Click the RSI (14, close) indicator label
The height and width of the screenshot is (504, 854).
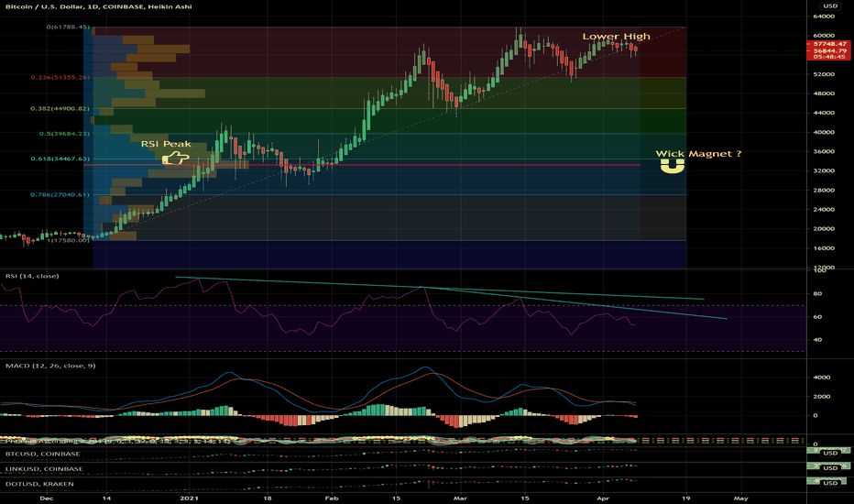point(32,276)
